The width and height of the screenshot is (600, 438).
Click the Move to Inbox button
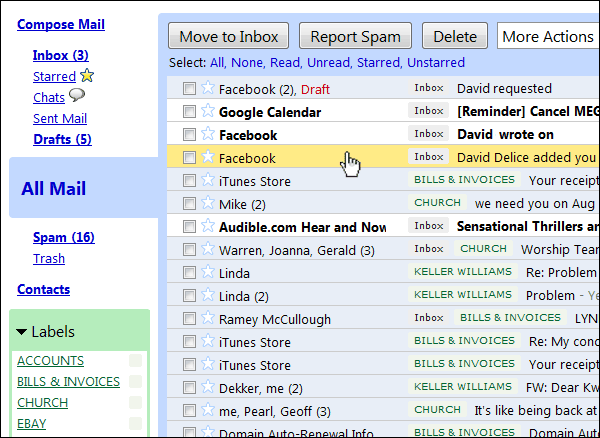(228, 36)
